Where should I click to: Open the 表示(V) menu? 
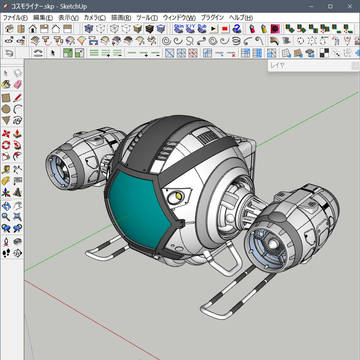[68, 18]
